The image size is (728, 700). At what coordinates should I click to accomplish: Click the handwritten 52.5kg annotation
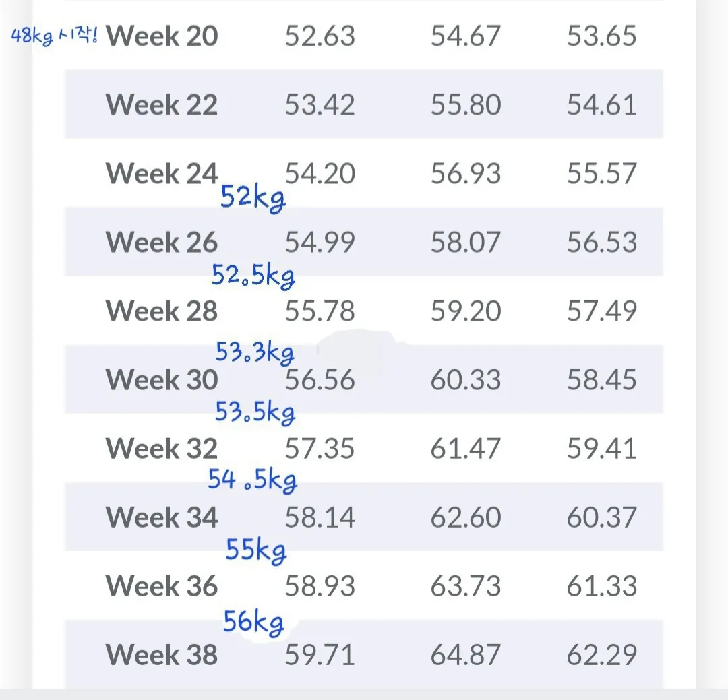(253, 276)
